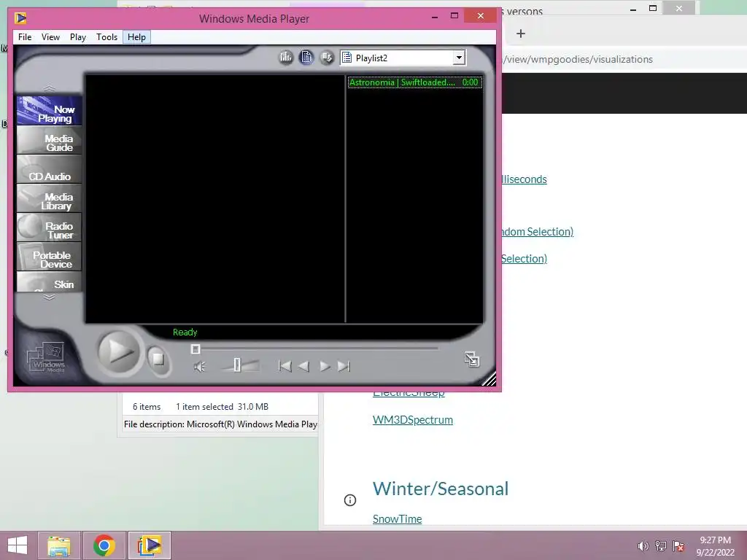This screenshot has width=747, height=560.
Task: Mute the player with the speaker icon
Action: [200, 367]
